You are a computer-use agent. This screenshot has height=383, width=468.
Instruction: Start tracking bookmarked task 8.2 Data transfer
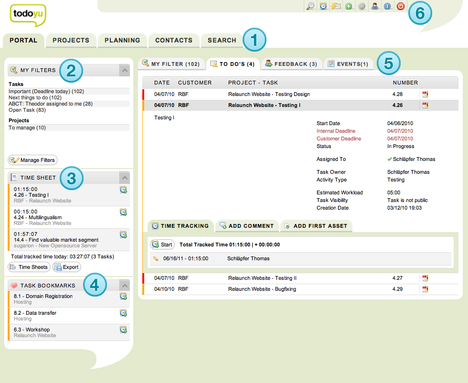pyautogui.click(x=123, y=313)
